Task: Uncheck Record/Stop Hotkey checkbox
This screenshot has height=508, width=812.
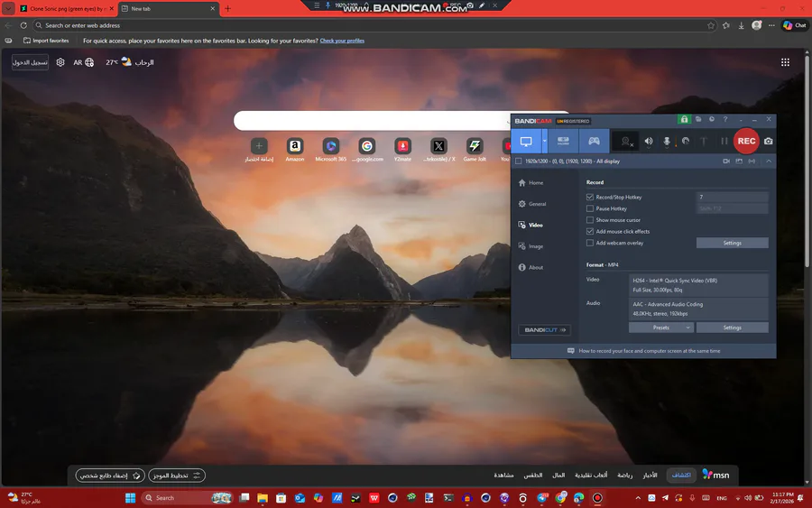Action: click(590, 198)
